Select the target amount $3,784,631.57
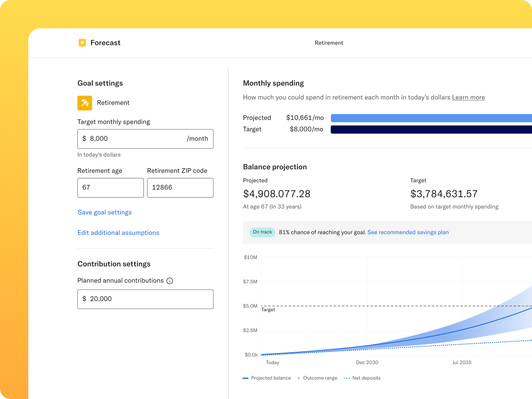This screenshot has height=399, width=532. [444, 194]
